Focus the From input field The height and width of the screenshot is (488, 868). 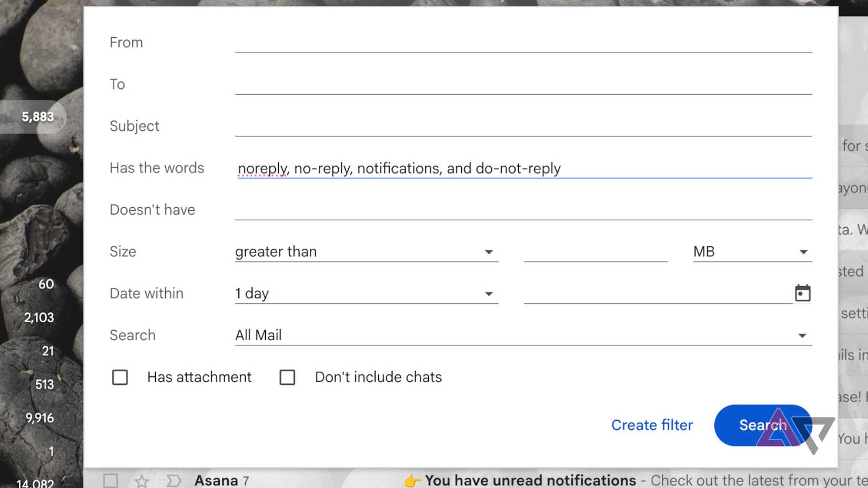523,42
